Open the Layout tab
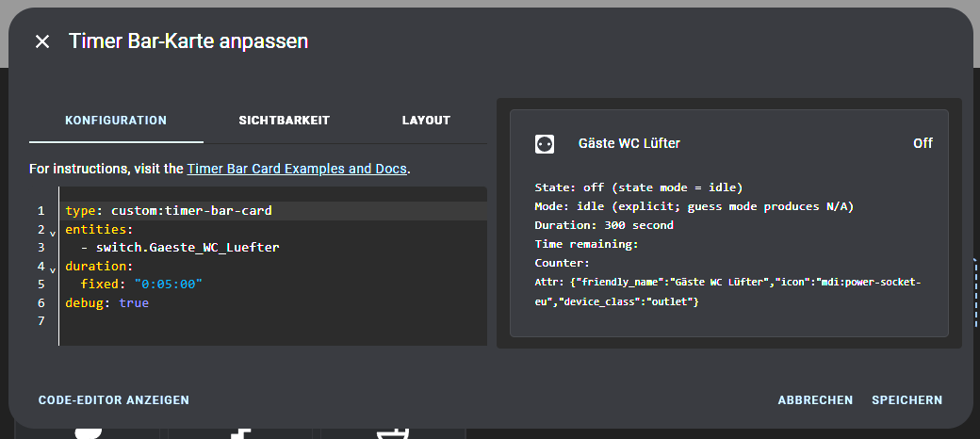Viewport: 980px width, 439px height. click(x=426, y=121)
